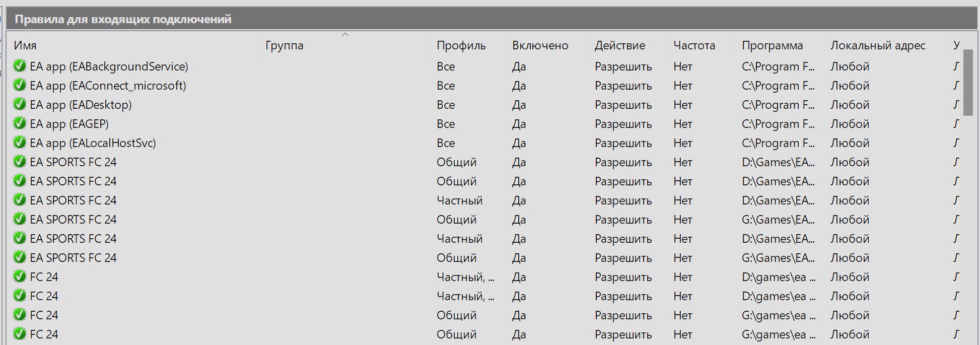Click the green check icon for EA app (EADesktop)
This screenshot has height=345, width=980.
point(20,104)
